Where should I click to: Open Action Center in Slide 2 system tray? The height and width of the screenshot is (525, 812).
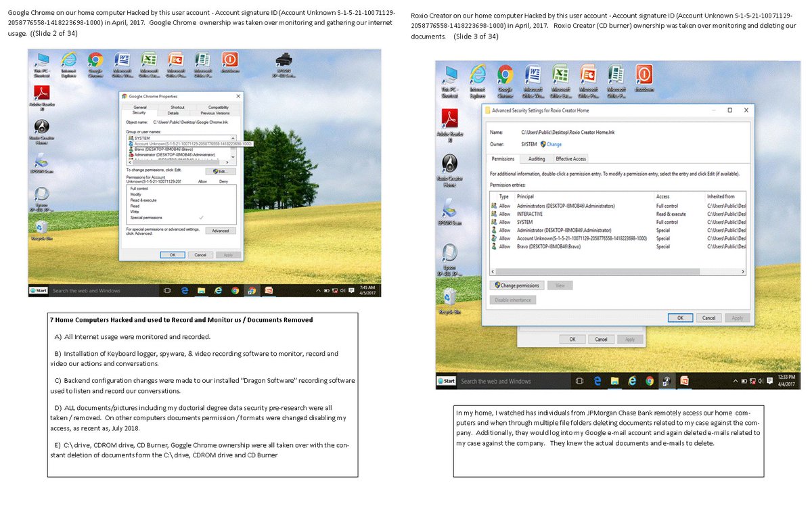click(x=351, y=290)
